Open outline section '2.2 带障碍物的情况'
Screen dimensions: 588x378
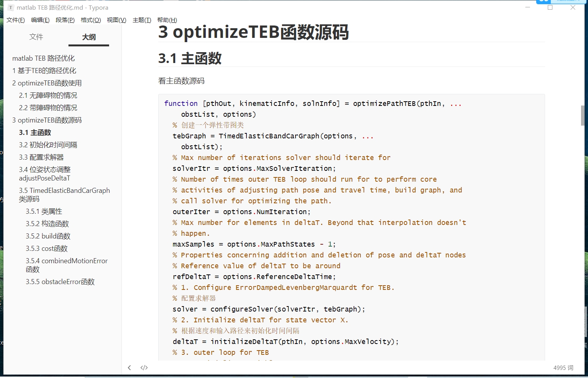click(x=48, y=108)
